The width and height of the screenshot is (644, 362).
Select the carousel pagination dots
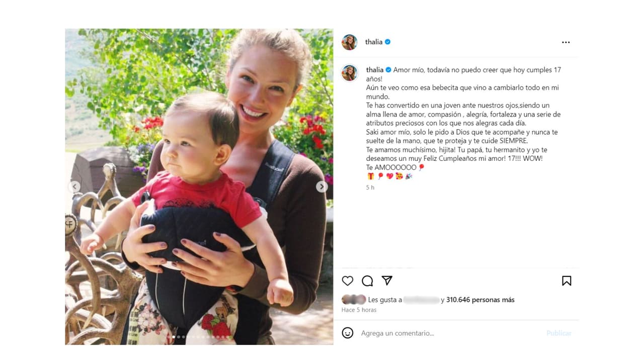click(199, 337)
